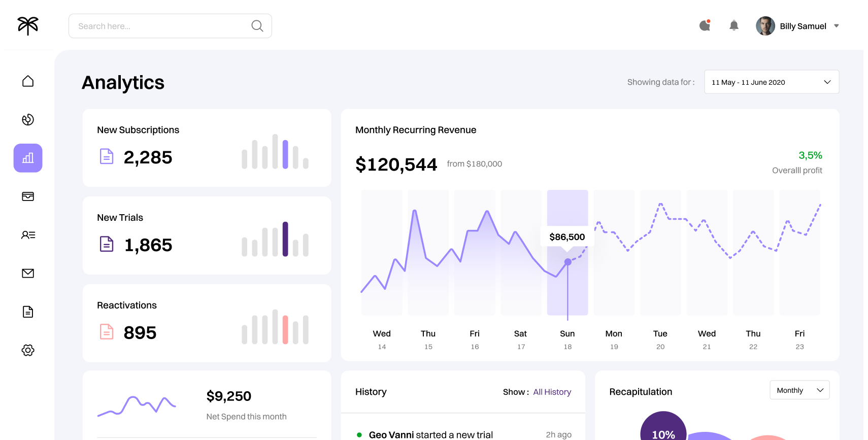Viewport: 868px width, 440px height.
Task: Open the mail envelope sidebar icon
Action: pos(28,274)
